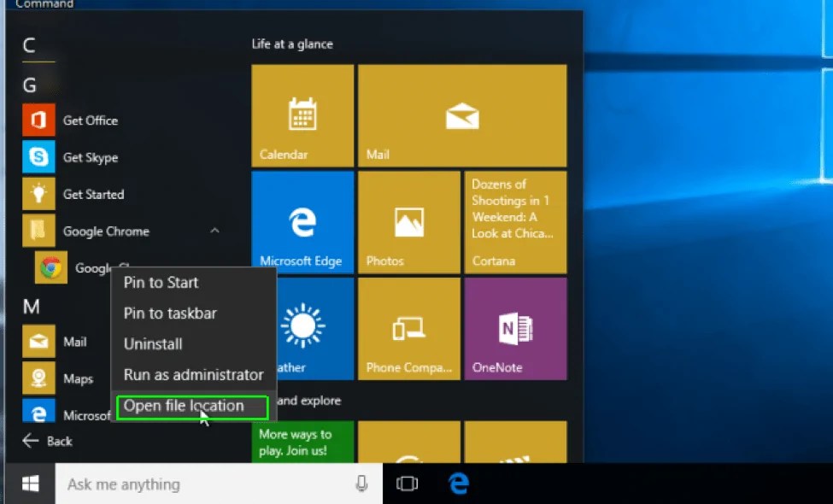Screen dimensions: 833x504
Task: Collapse the Google Chrome app group
Action: coord(214,231)
